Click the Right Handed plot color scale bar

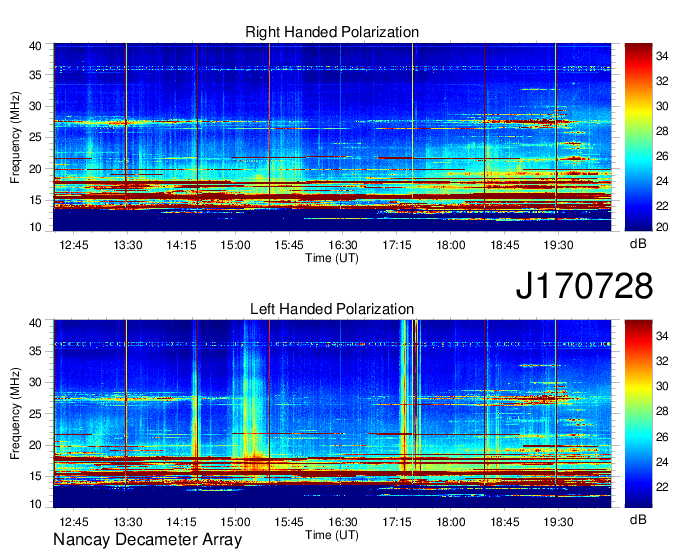[x=638, y=137]
